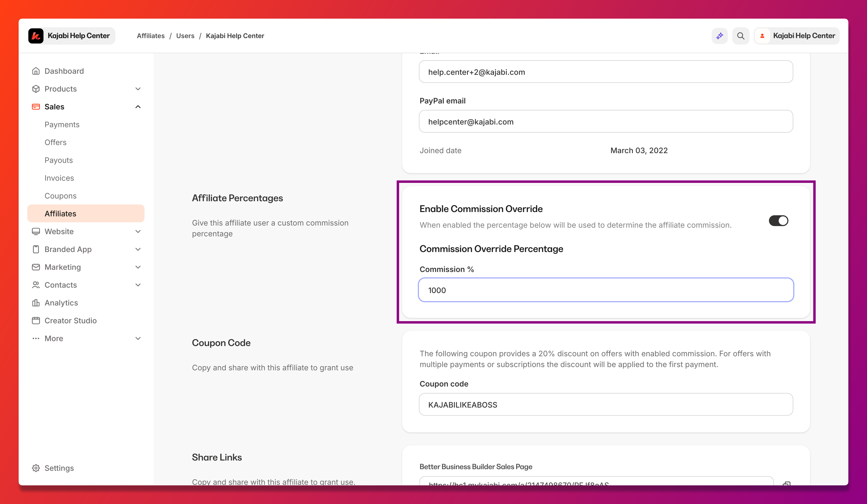Select Affiliates in the Sales submenu

click(x=86, y=214)
